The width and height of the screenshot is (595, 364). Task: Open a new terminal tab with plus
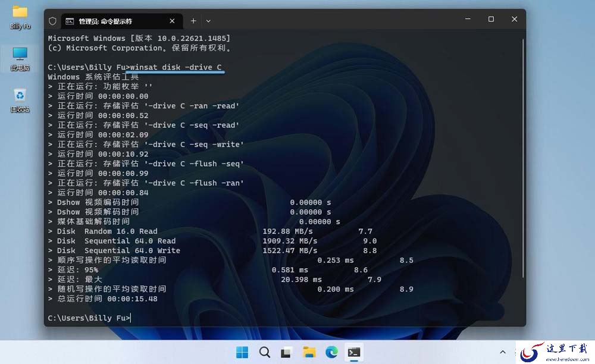pyautogui.click(x=193, y=21)
